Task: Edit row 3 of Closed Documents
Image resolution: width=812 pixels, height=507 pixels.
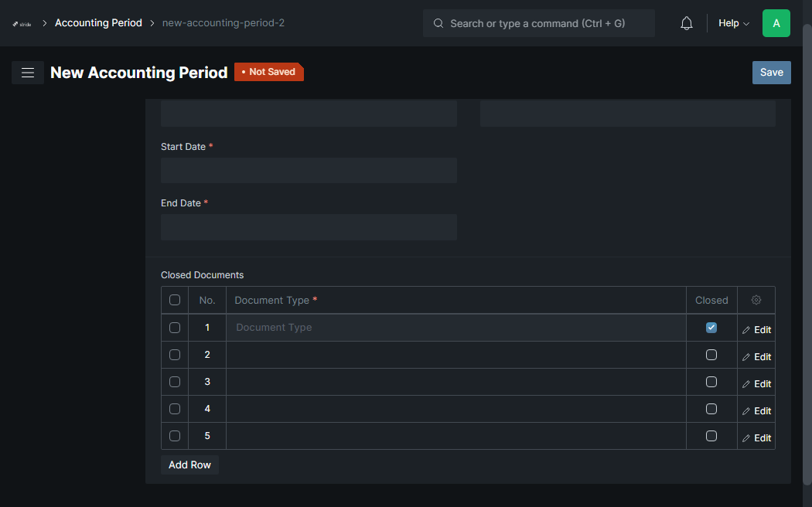Action: pyautogui.click(x=756, y=384)
